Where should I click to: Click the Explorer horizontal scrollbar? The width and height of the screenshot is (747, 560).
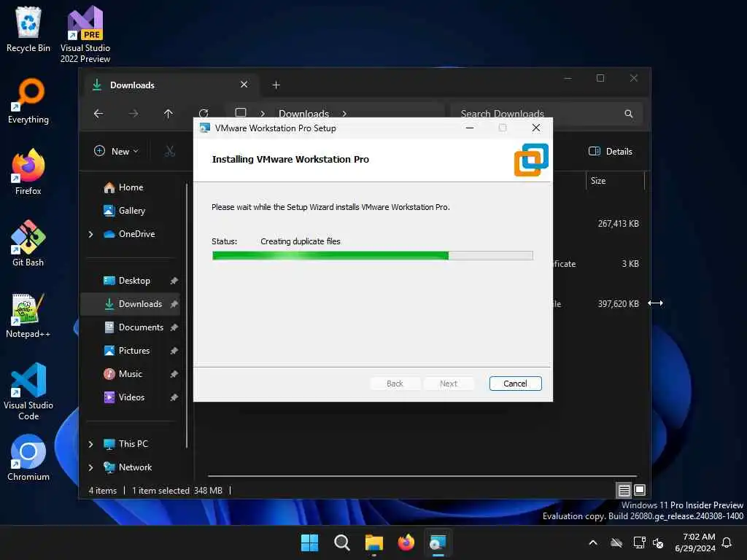422,475
